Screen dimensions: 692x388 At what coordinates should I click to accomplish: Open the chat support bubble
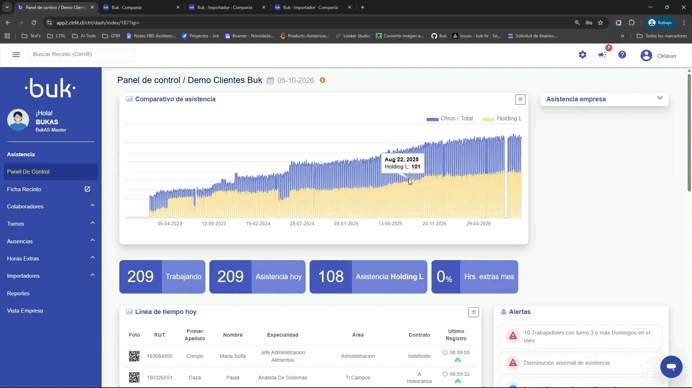(x=671, y=366)
